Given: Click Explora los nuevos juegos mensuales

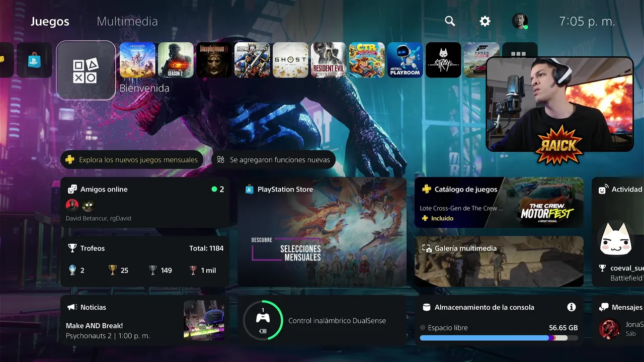Looking at the screenshot, I should coord(132,160).
